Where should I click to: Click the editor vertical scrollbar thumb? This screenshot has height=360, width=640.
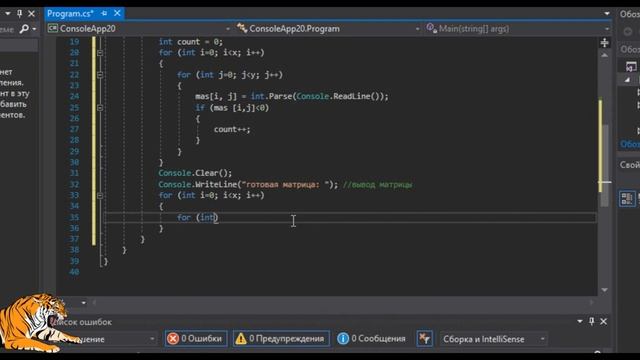coord(605,165)
